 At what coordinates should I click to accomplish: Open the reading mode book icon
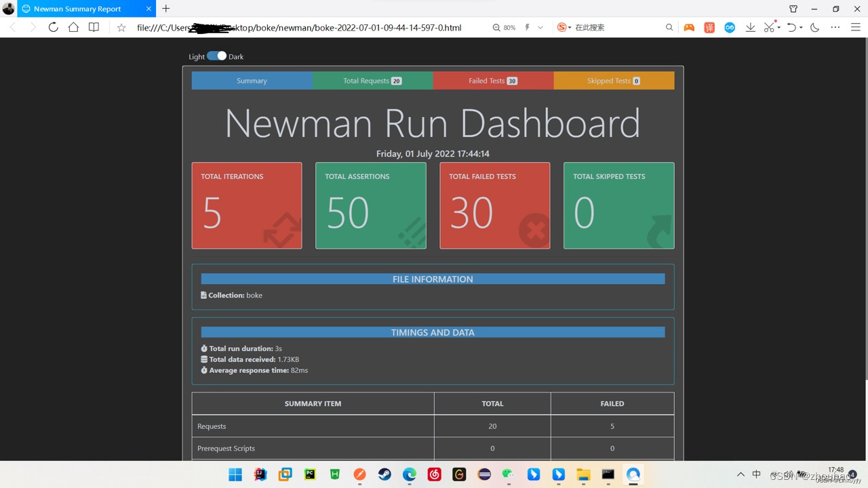[94, 27]
